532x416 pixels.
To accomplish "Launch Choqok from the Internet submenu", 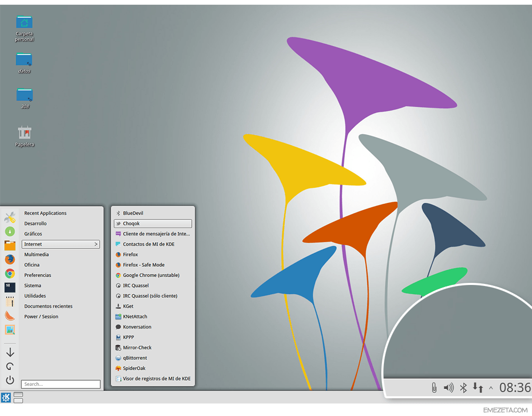I will (153, 224).
